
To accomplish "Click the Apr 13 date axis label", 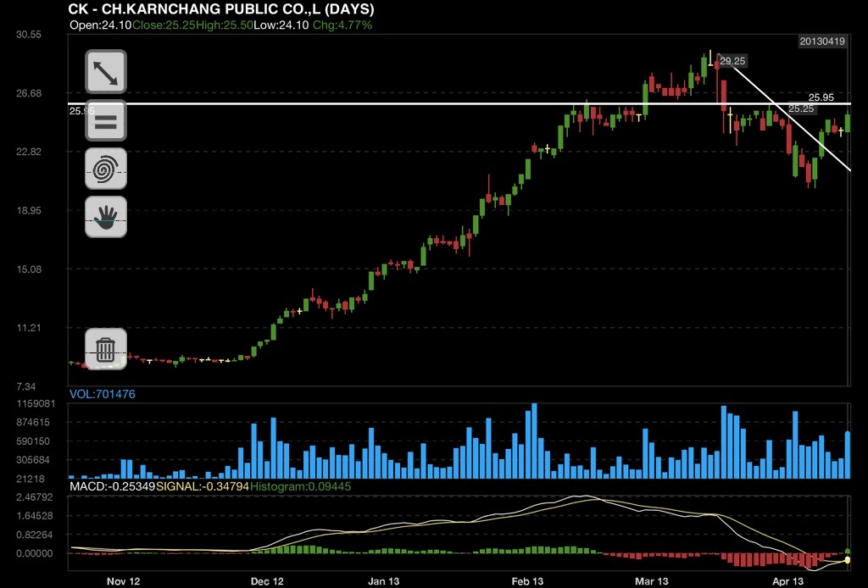I will point(787,581).
